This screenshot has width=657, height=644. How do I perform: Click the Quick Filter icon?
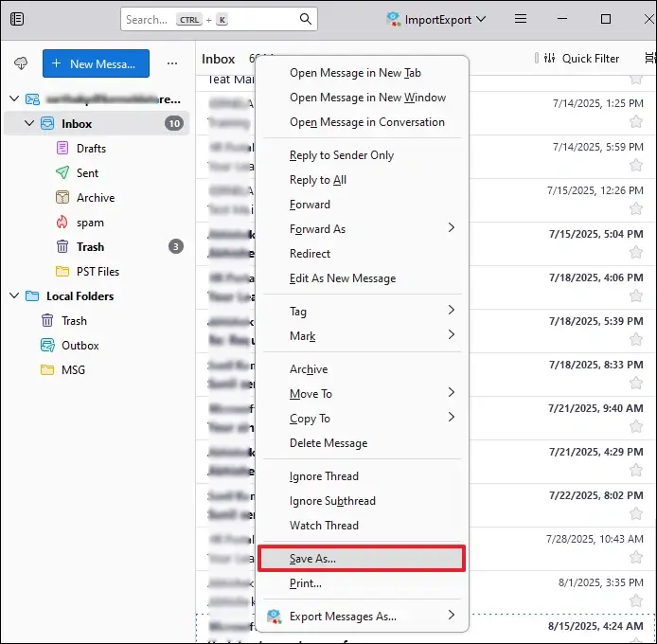click(549, 59)
